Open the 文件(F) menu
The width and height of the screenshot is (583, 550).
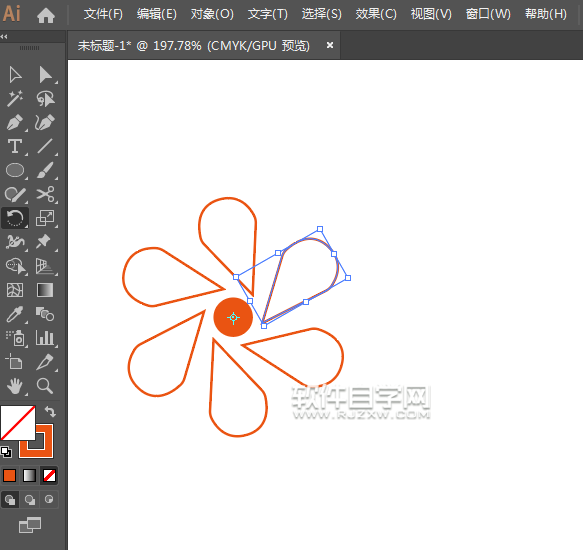click(x=103, y=14)
